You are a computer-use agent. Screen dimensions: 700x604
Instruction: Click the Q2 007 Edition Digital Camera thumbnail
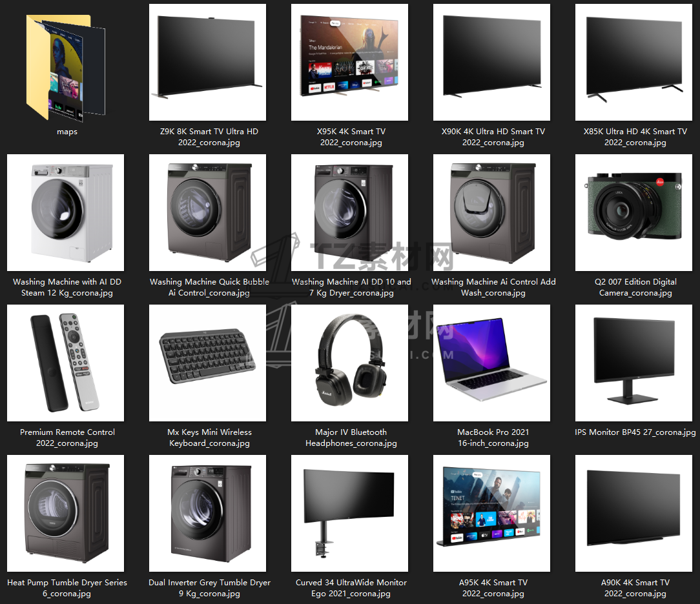click(633, 213)
